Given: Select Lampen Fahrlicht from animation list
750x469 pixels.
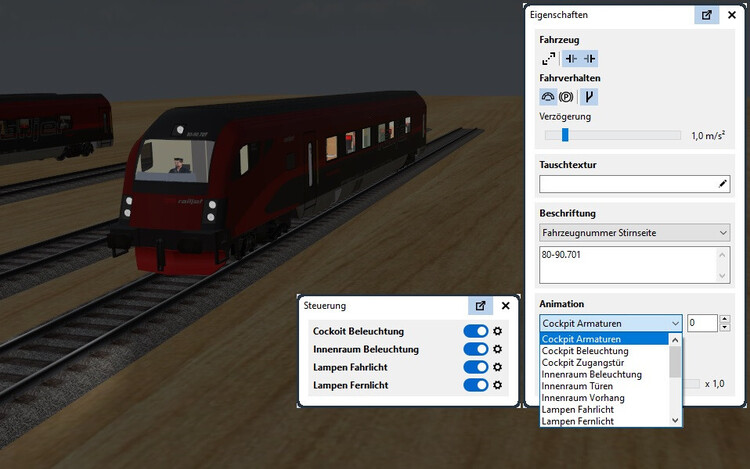Looking at the screenshot, I should tap(605, 409).
